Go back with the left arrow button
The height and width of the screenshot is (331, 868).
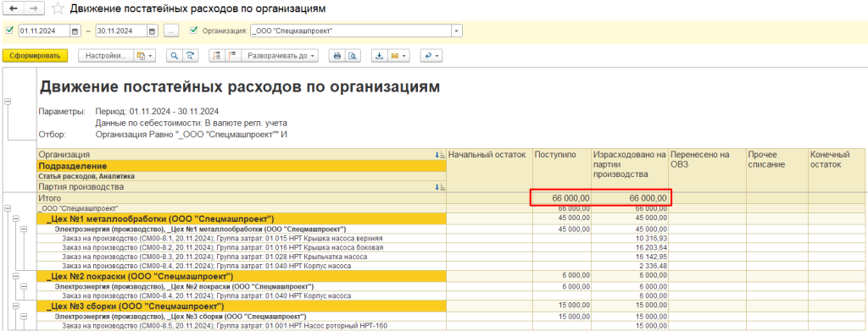click(14, 8)
